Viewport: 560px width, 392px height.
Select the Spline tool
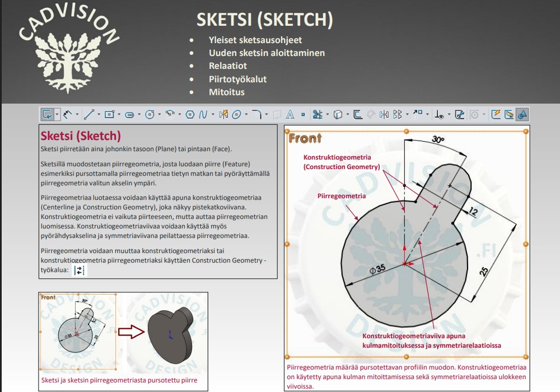(203, 114)
